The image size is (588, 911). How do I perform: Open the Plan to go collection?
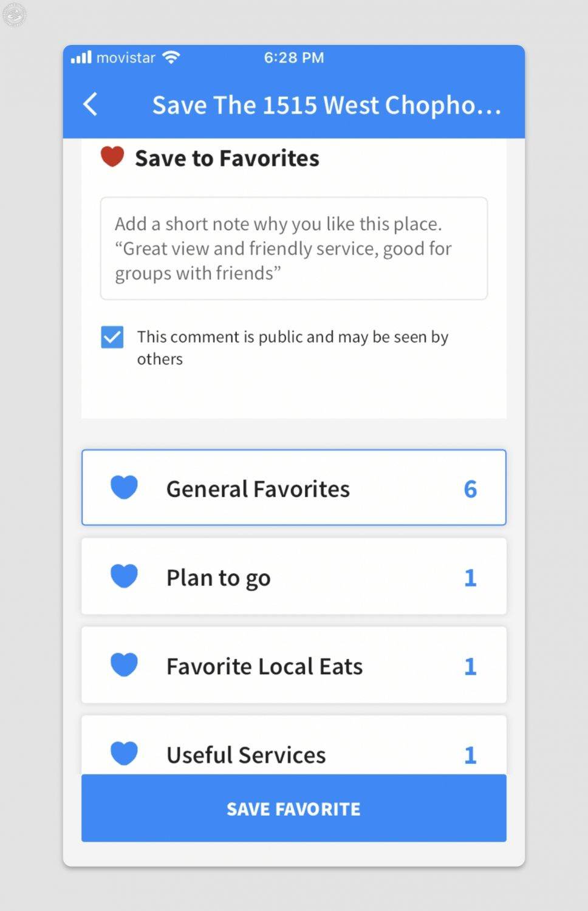click(293, 576)
